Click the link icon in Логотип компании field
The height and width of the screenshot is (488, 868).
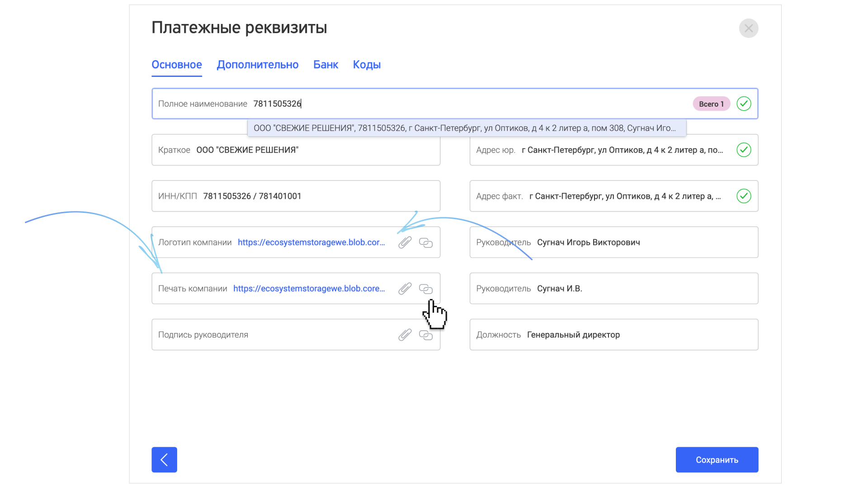tap(426, 243)
